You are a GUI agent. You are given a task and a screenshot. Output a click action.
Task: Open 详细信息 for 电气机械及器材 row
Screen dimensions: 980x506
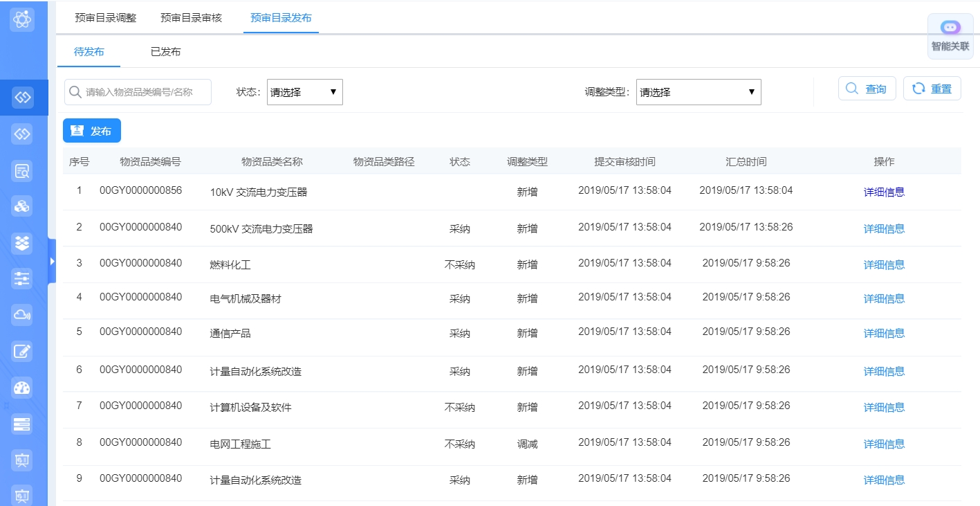pos(884,298)
